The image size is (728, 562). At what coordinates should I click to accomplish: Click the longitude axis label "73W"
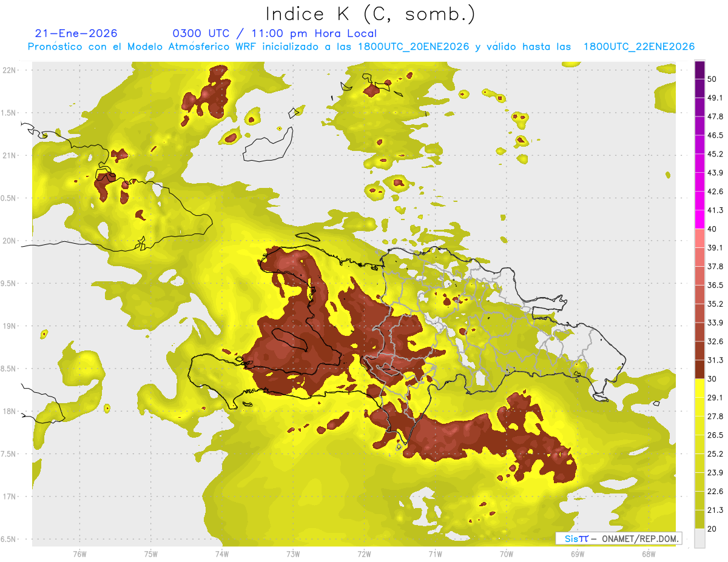point(293,554)
